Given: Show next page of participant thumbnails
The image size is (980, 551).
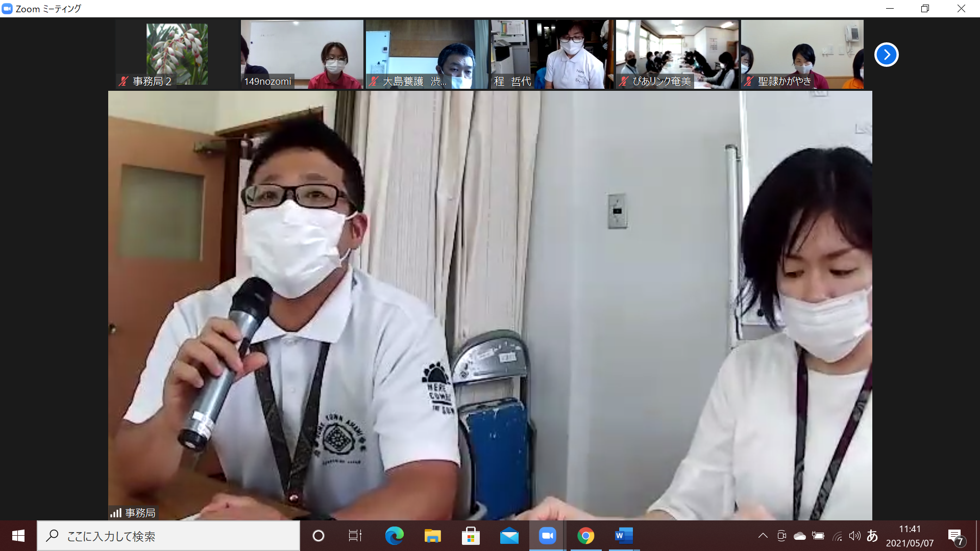Looking at the screenshot, I should click(x=886, y=55).
